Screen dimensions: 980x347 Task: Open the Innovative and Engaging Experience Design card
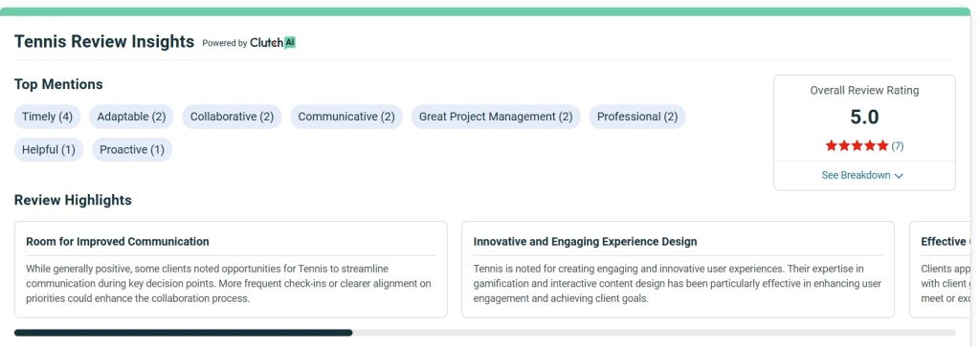coord(679,270)
